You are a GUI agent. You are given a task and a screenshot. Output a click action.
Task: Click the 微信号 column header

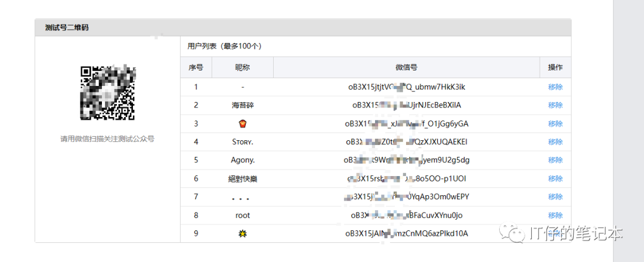point(407,67)
